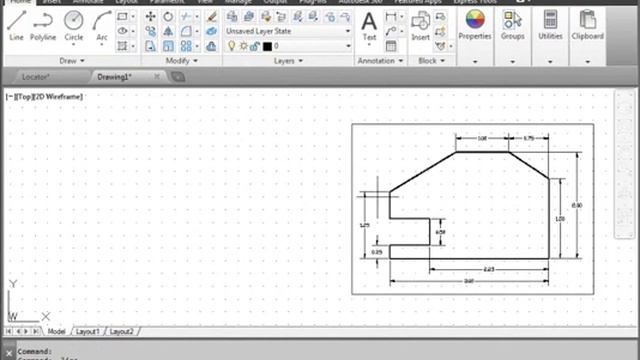Viewport: 640px width, 360px height.
Task: Expand the Block panel
Action: 431,61
